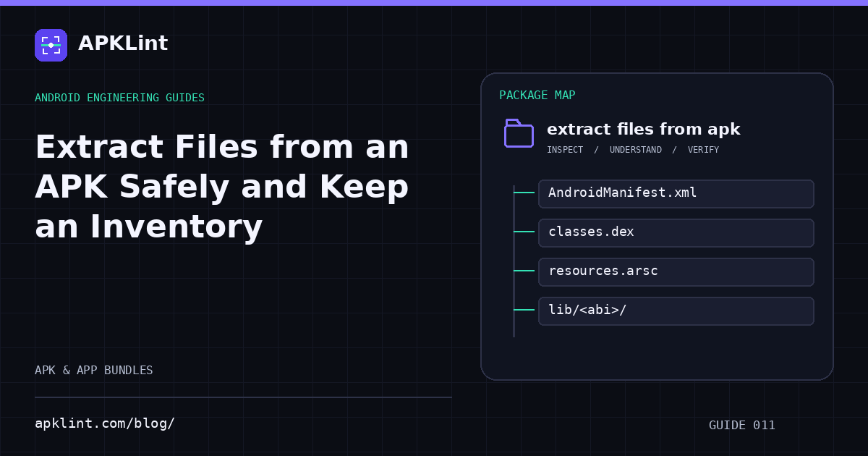
Task: Click the APKLint logo icon
Action: [x=51, y=45]
